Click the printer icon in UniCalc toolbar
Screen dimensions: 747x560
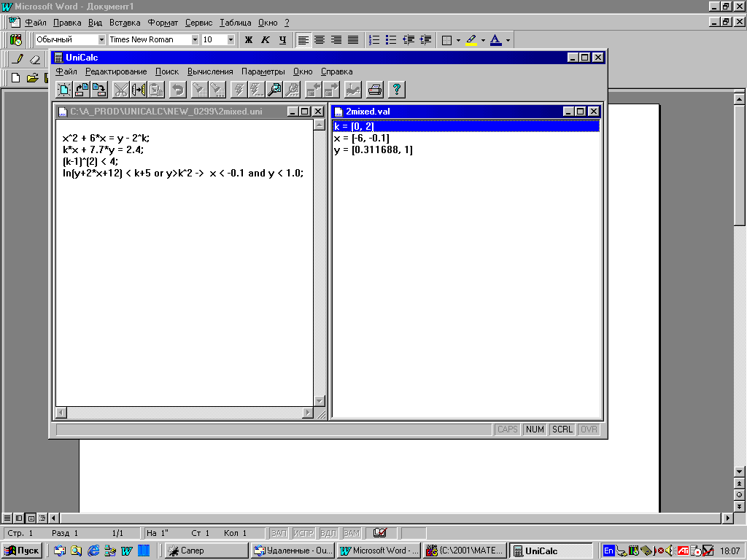coord(375,90)
